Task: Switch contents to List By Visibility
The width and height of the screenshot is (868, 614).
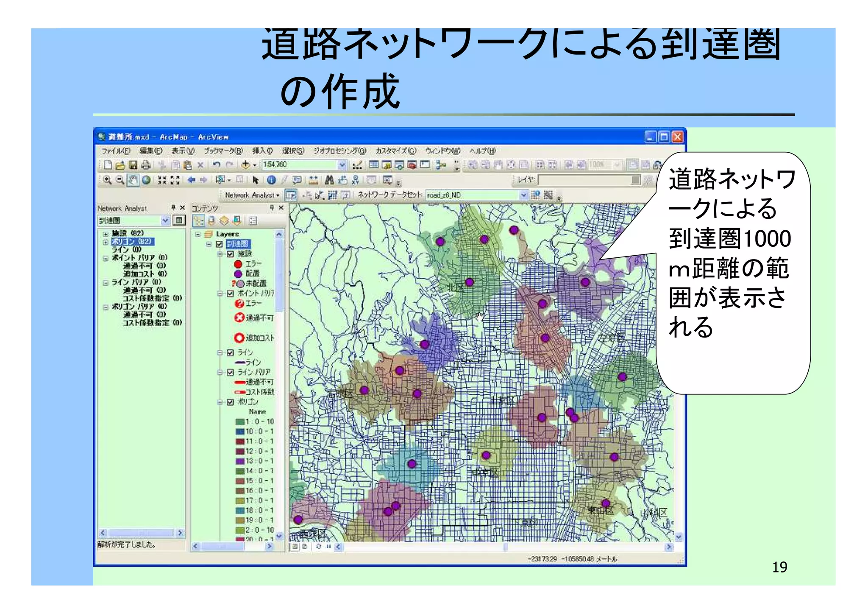Action: 224,220
